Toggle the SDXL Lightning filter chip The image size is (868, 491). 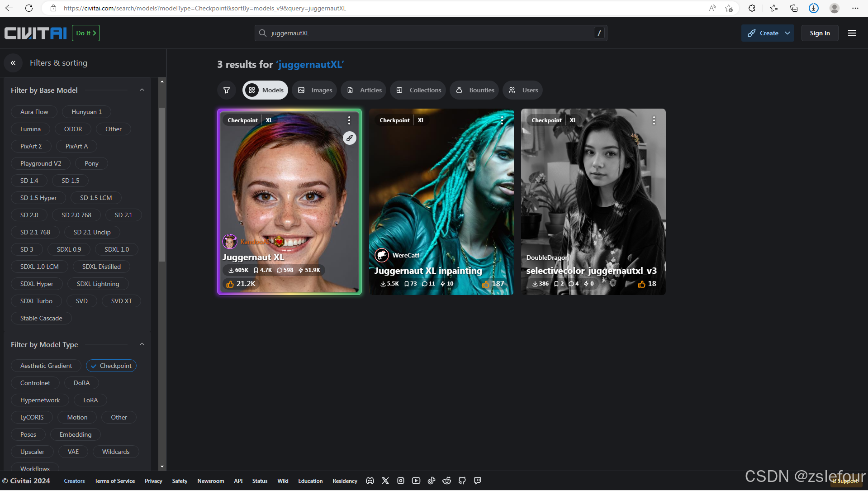tap(98, 284)
